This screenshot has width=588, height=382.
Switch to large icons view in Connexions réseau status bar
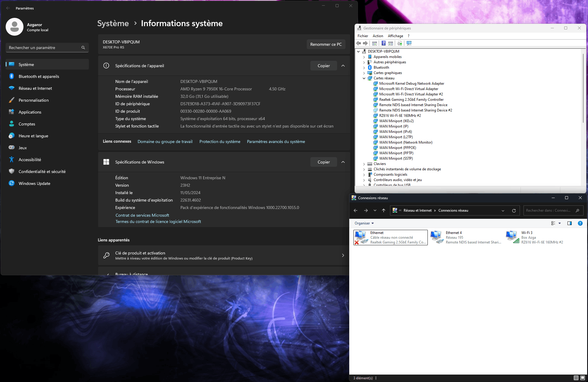583,378
